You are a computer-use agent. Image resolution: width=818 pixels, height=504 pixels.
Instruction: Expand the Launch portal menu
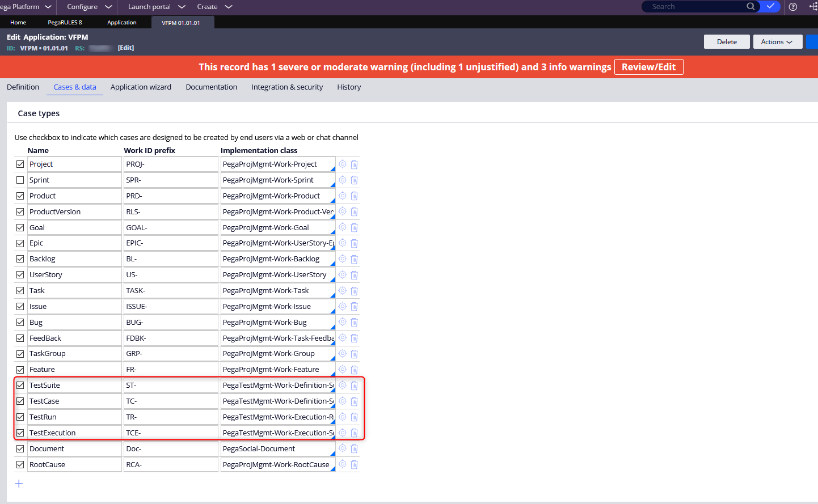point(157,7)
